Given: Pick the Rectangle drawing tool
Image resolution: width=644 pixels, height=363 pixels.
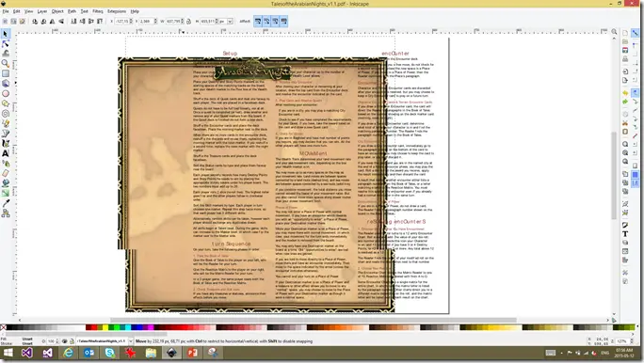Looking at the screenshot, I should pos(6,73).
